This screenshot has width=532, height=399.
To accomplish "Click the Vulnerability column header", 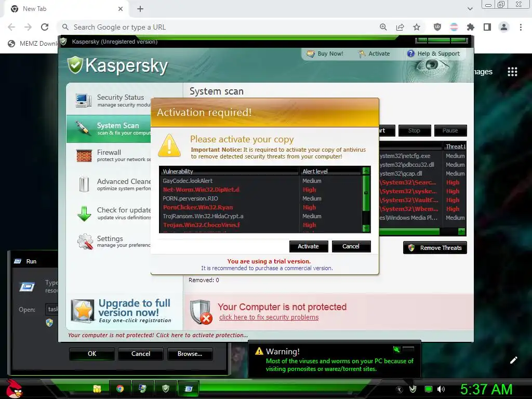I will pyautogui.click(x=229, y=171).
